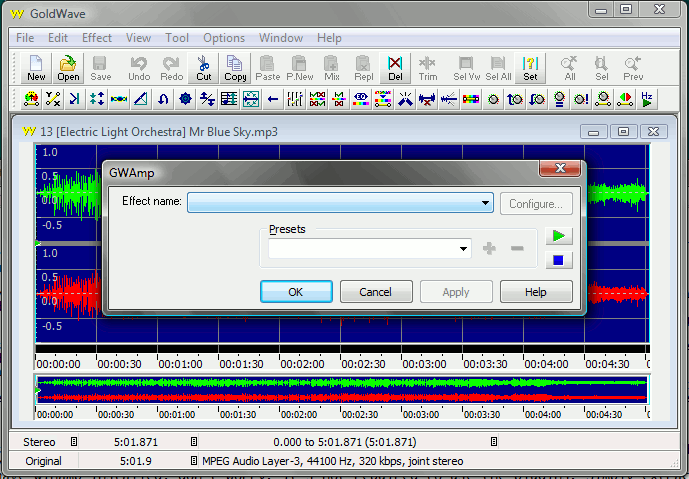Click the zoom Sel magnifier icon
Screen dimensions: 689x479
coord(602,68)
